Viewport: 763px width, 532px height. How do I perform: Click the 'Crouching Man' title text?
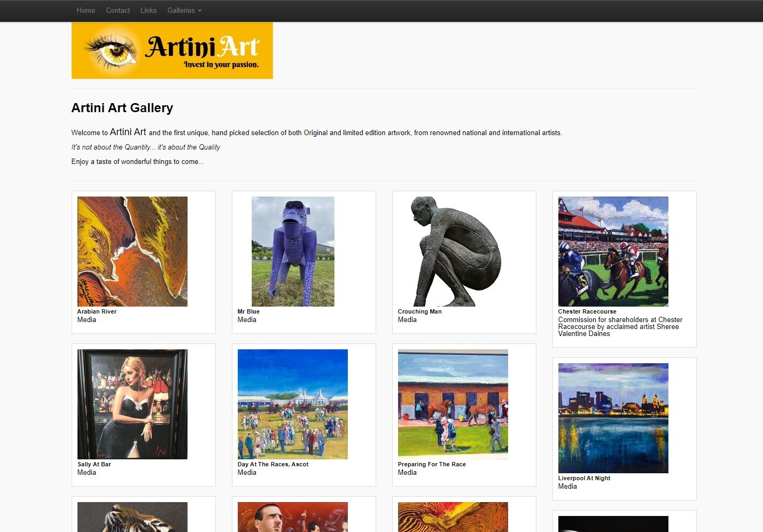point(419,311)
